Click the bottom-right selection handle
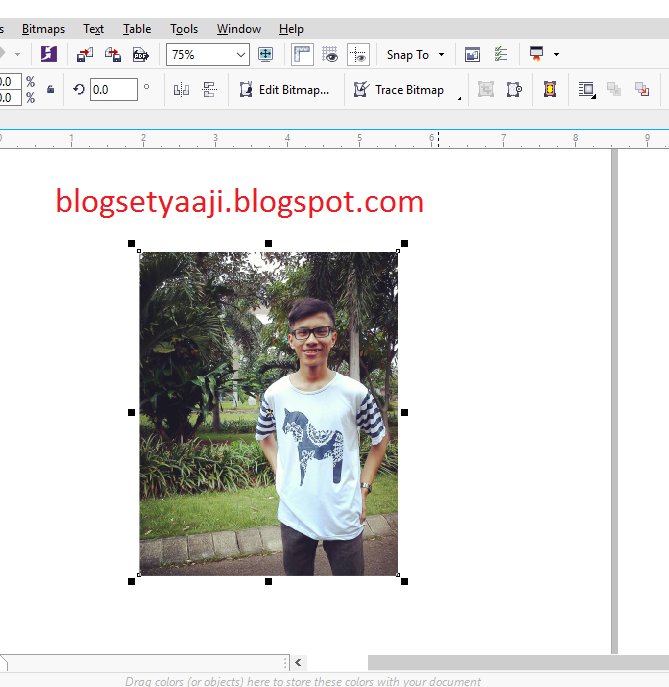This screenshot has height=687, width=669. pyautogui.click(x=404, y=581)
